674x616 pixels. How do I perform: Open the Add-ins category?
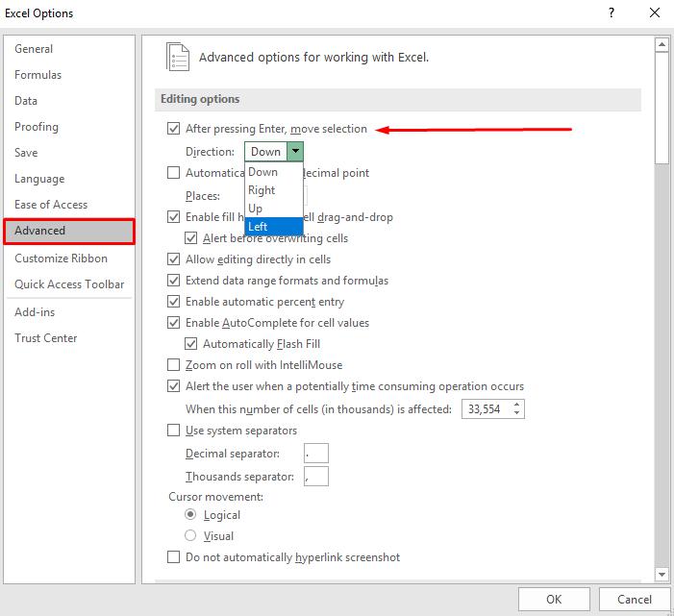click(x=35, y=312)
